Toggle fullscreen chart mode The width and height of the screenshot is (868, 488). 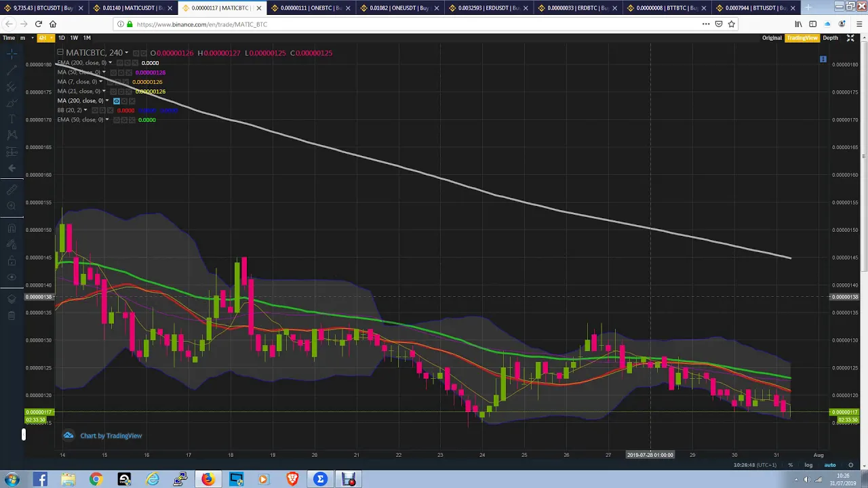(850, 38)
